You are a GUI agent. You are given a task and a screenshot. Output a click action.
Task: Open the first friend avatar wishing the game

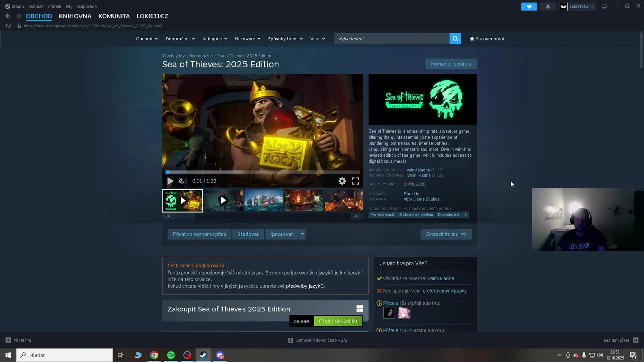click(389, 313)
